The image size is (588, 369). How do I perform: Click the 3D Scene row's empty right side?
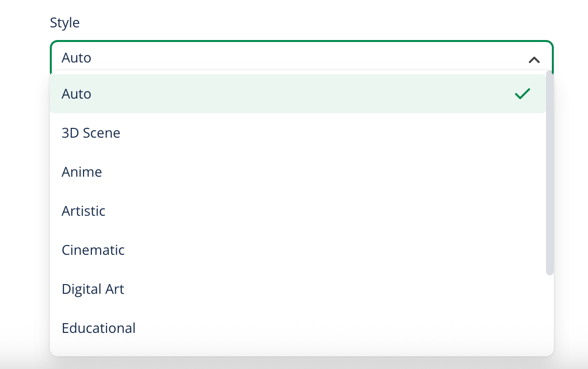391,133
